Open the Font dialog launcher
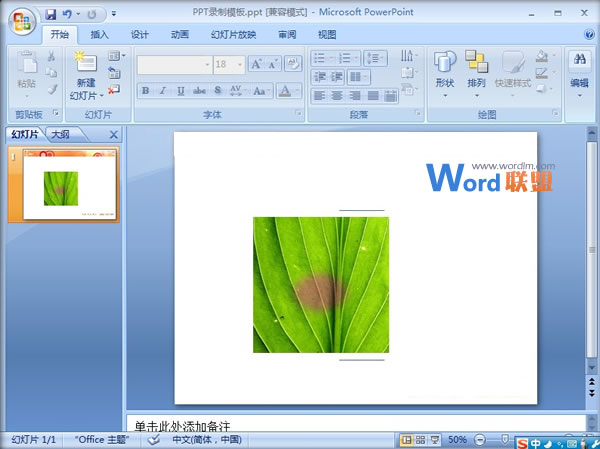 [x=298, y=113]
